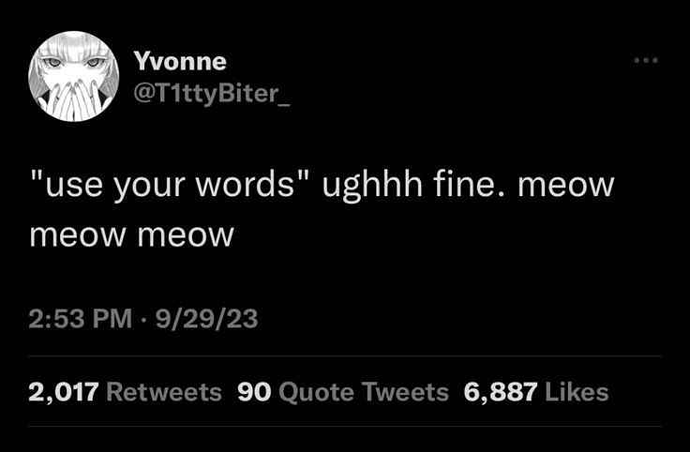Click "meow" at end of first line
The width and height of the screenshot is (690, 452).
(x=566, y=185)
